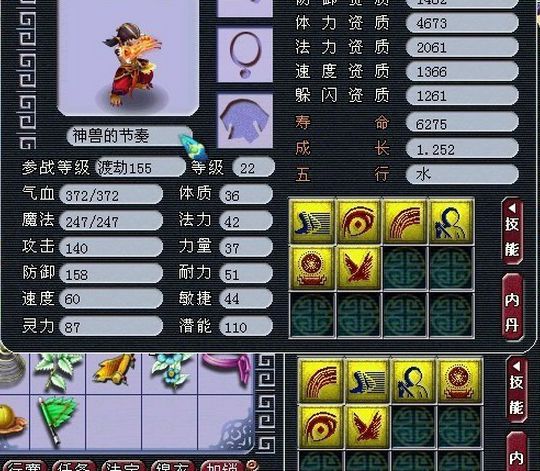Click the blue flower item in inventory
540x471 pixels.
170,371
